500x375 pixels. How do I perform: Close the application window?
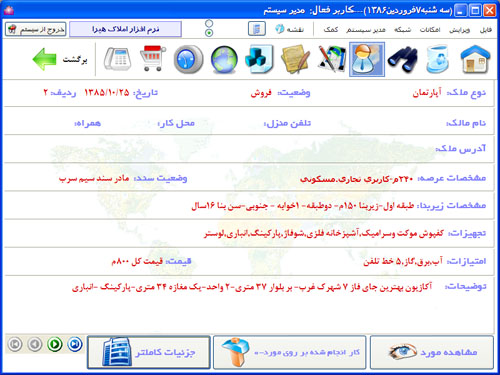[490, 10]
